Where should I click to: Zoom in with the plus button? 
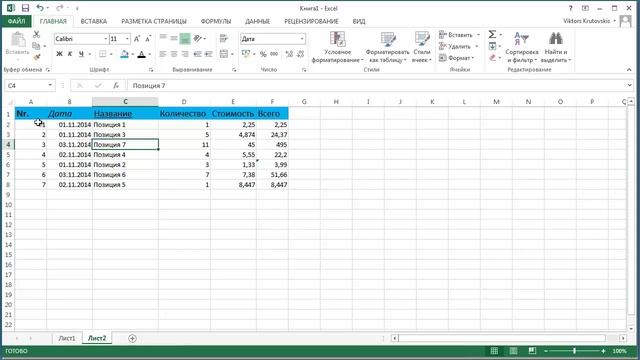(x=603, y=351)
